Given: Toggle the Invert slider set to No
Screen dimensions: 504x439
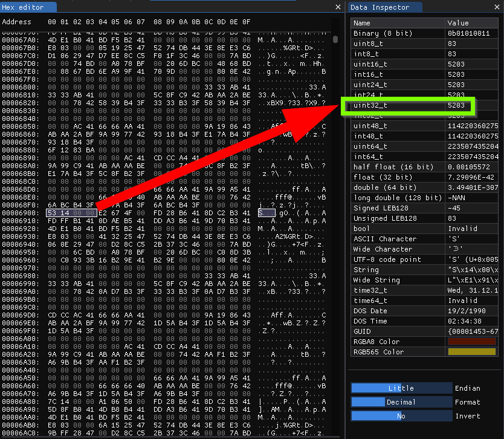Looking at the screenshot, I should point(401,416).
